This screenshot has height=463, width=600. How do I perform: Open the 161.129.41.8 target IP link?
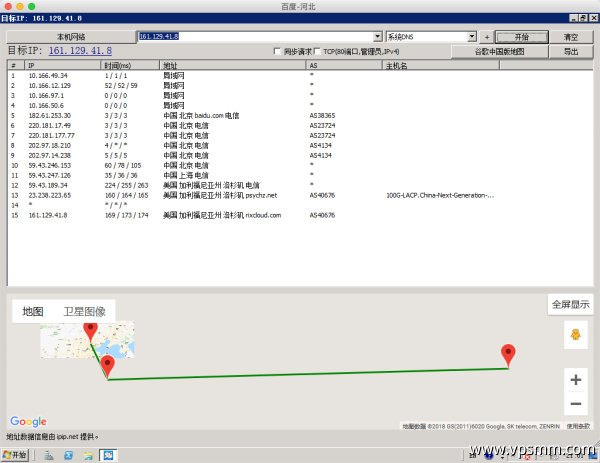[80, 51]
